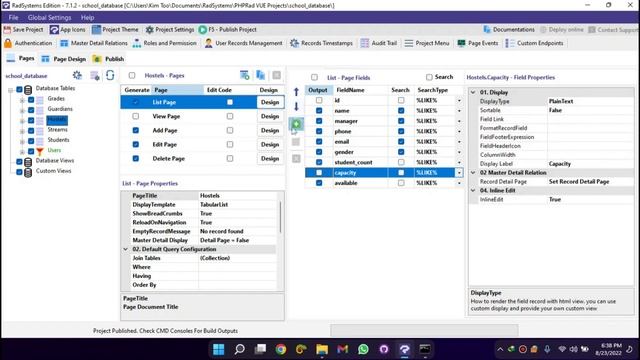
Task: Open taskbar Search
Action: [240, 349]
